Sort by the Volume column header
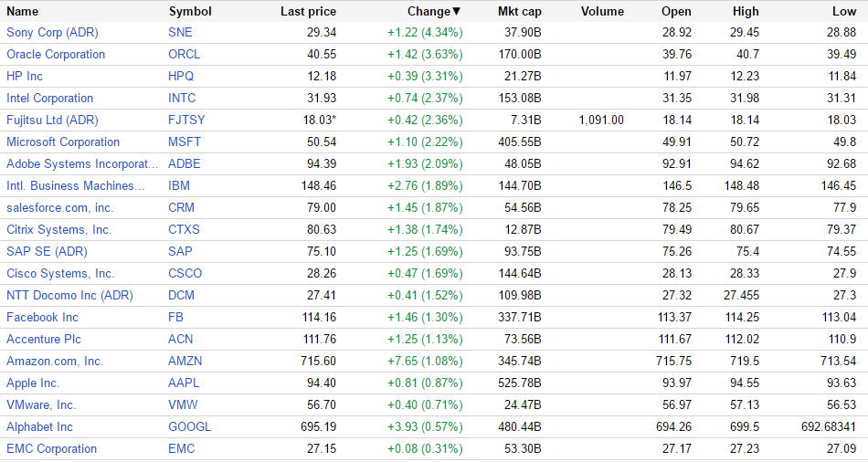868x462 pixels. click(602, 12)
